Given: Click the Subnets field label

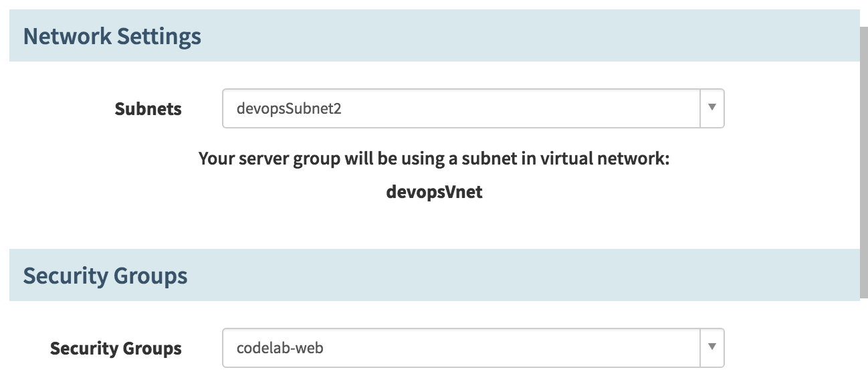Looking at the screenshot, I should pyautogui.click(x=148, y=109).
